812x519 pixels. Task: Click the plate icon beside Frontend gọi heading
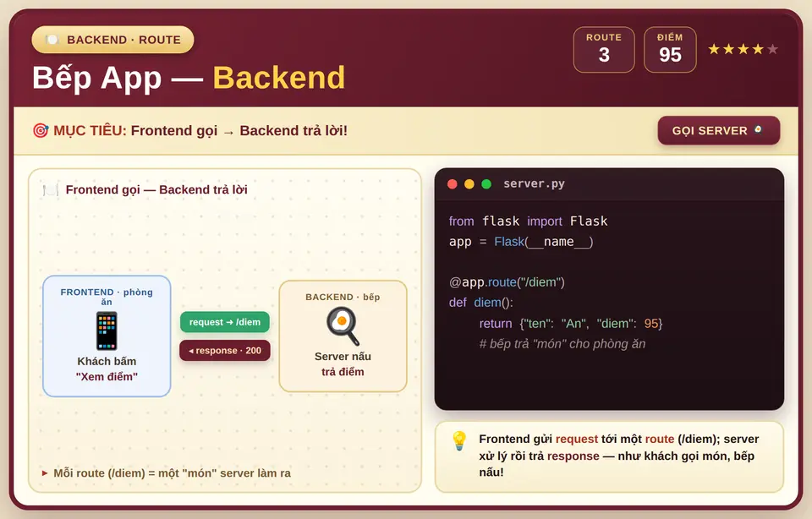[x=50, y=190]
